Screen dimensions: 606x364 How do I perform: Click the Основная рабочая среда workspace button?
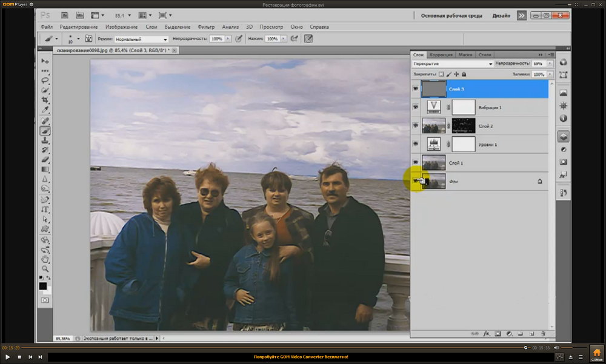coord(451,15)
